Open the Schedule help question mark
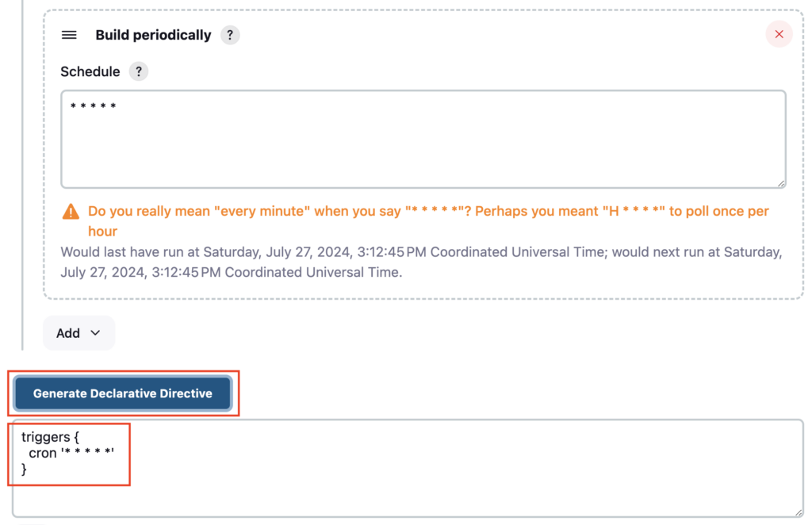The height and width of the screenshot is (525, 812). pos(138,71)
